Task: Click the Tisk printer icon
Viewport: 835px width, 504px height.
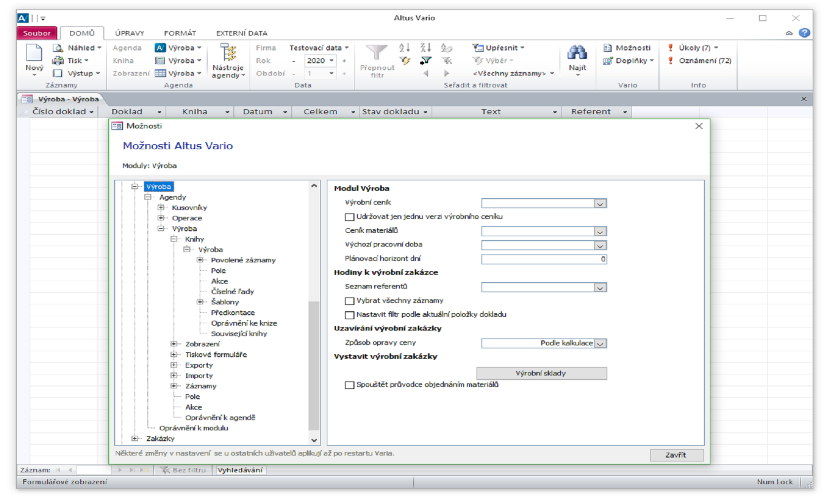Action: [x=58, y=61]
